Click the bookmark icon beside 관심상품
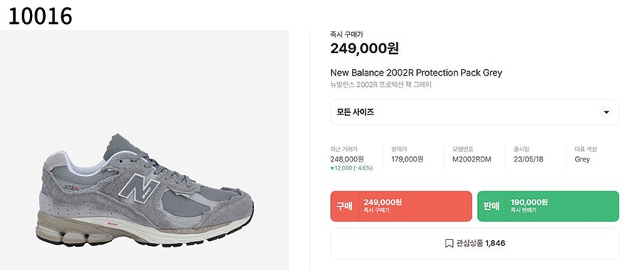This screenshot has height=270, width=644. pyautogui.click(x=449, y=244)
